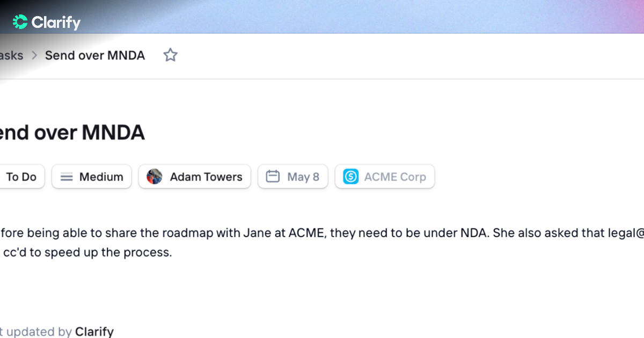Star this task as a favorite
The width and height of the screenshot is (644, 338).
click(x=170, y=55)
